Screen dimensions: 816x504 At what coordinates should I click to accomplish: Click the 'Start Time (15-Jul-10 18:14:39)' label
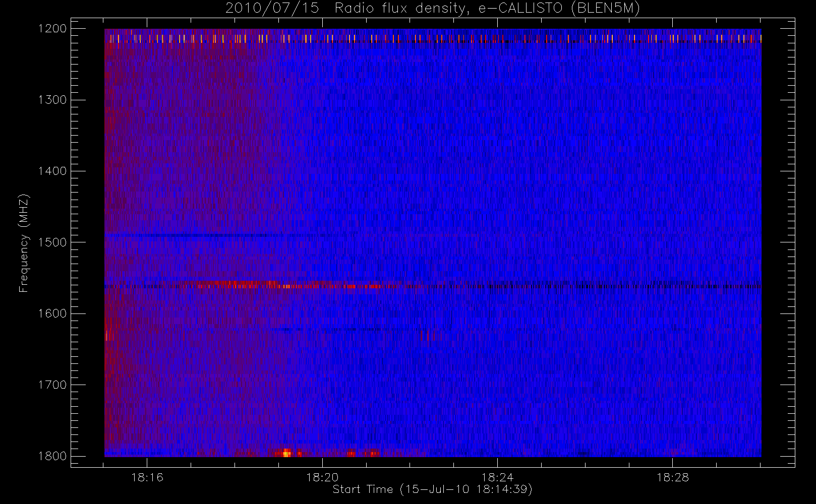(x=433, y=489)
